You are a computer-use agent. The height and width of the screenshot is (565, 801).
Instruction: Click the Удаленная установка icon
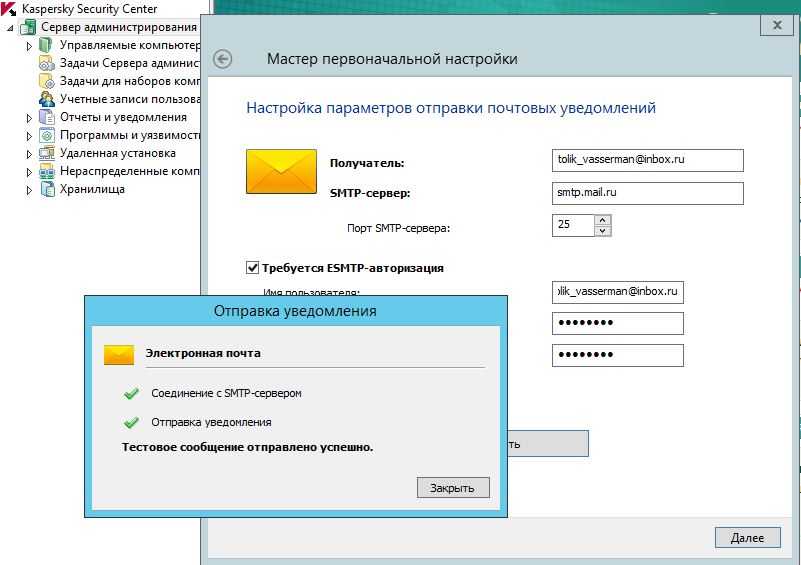[46, 153]
